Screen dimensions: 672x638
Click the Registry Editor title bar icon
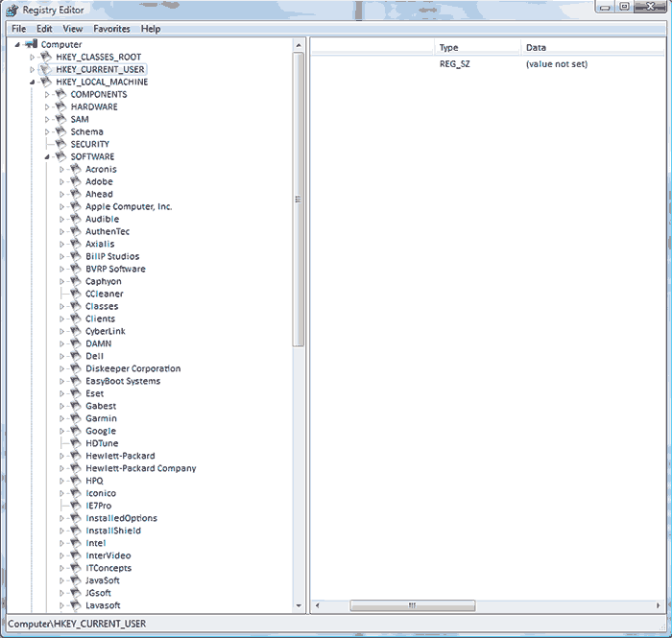click(12, 10)
